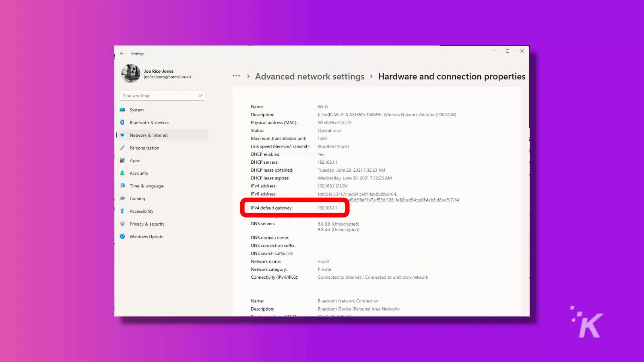
Task: Open Time & language settings
Action: 146,185
